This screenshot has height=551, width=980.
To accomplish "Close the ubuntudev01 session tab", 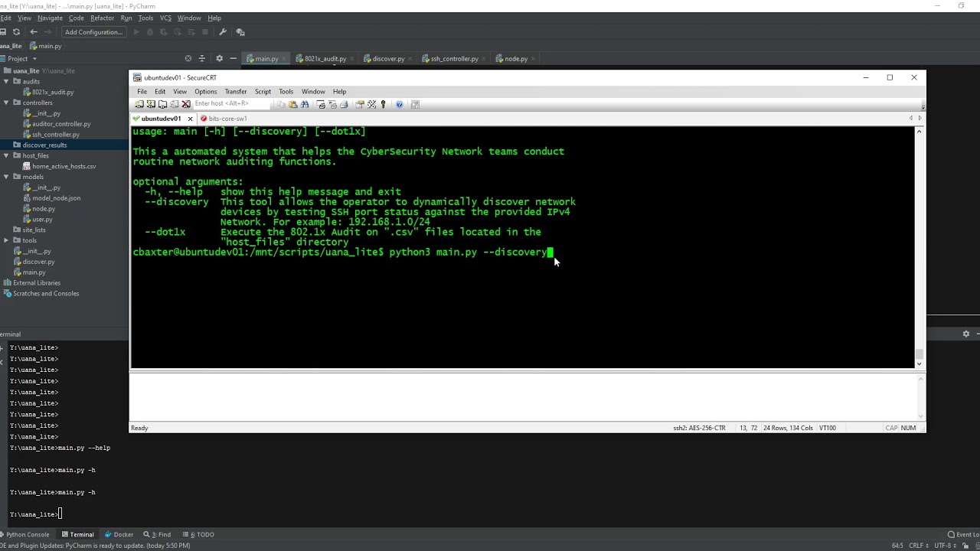I will (x=190, y=119).
